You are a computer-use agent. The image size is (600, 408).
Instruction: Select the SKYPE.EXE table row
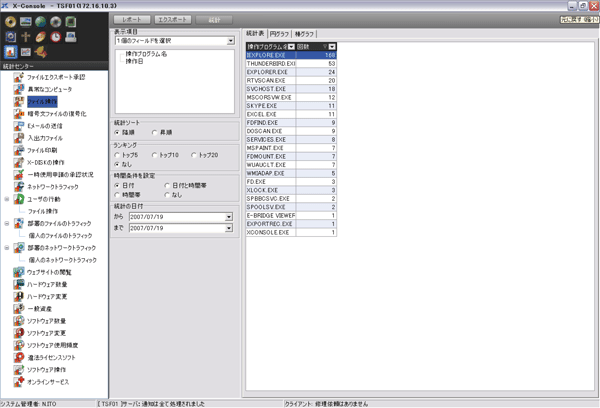pyautogui.click(x=291, y=106)
